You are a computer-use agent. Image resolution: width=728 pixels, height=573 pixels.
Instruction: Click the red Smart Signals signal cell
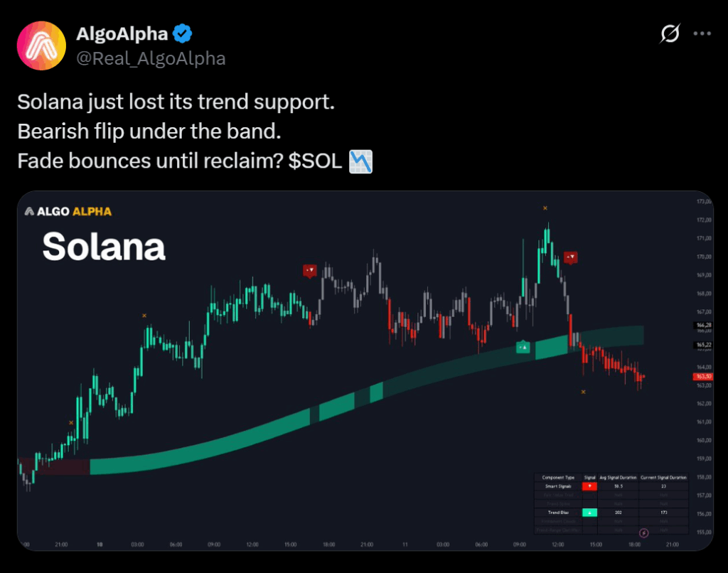click(589, 486)
